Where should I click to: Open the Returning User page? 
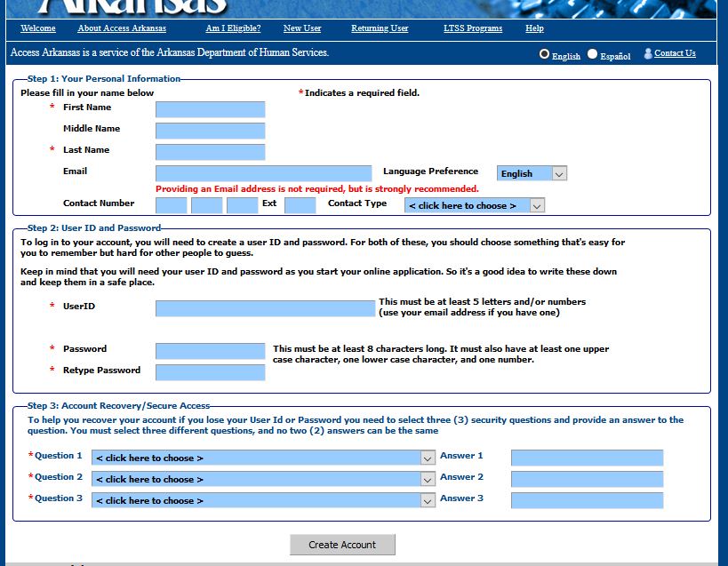(x=380, y=28)
